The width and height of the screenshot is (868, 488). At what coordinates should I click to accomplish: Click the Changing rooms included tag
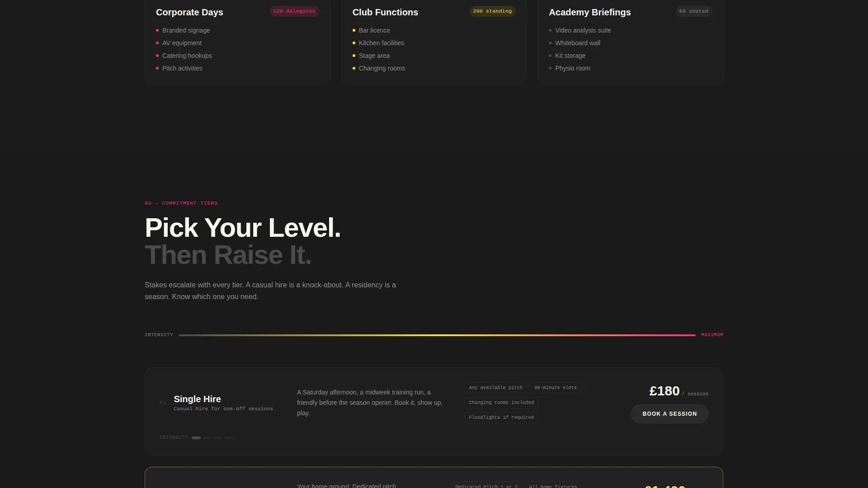coord(501,403)
